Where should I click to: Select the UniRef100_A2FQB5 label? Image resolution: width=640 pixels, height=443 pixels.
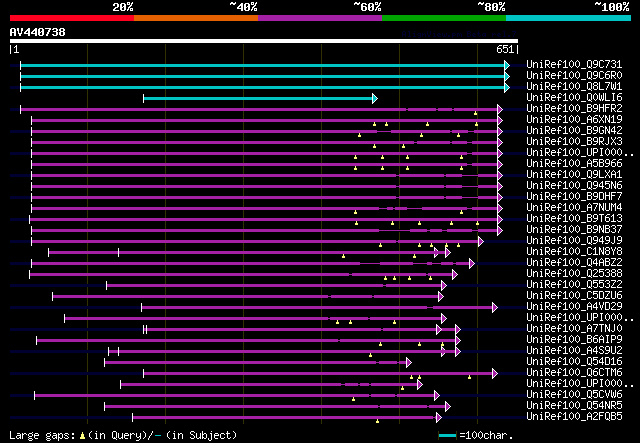point(574,417)
